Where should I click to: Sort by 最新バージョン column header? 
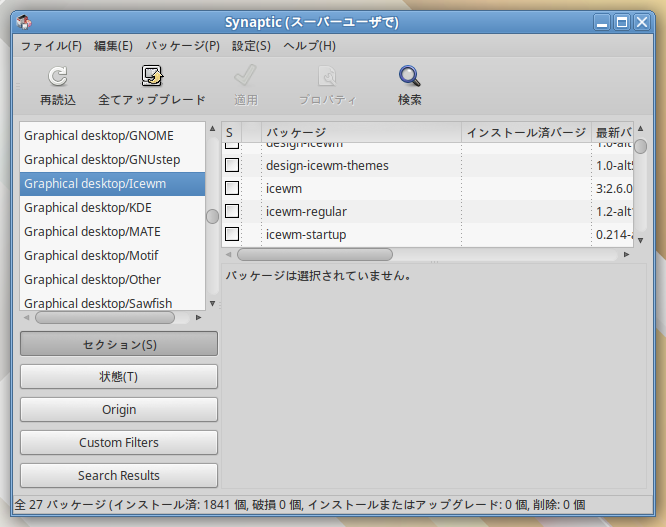click(612, 132)
